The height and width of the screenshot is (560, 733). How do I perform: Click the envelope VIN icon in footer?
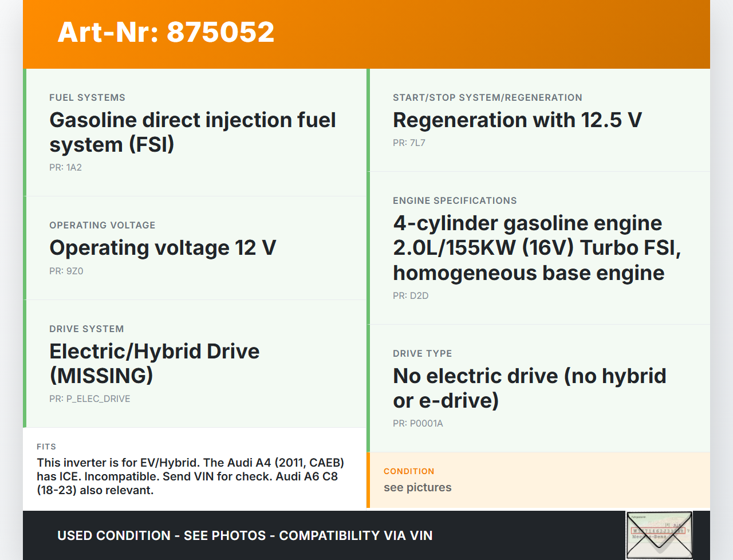[x=659, y=535]
